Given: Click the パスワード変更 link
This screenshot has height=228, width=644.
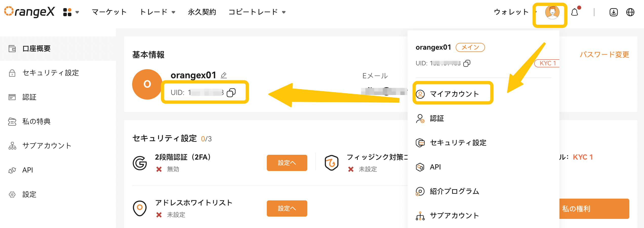Looking at the screenshot, I should click(x=604, y=54).
